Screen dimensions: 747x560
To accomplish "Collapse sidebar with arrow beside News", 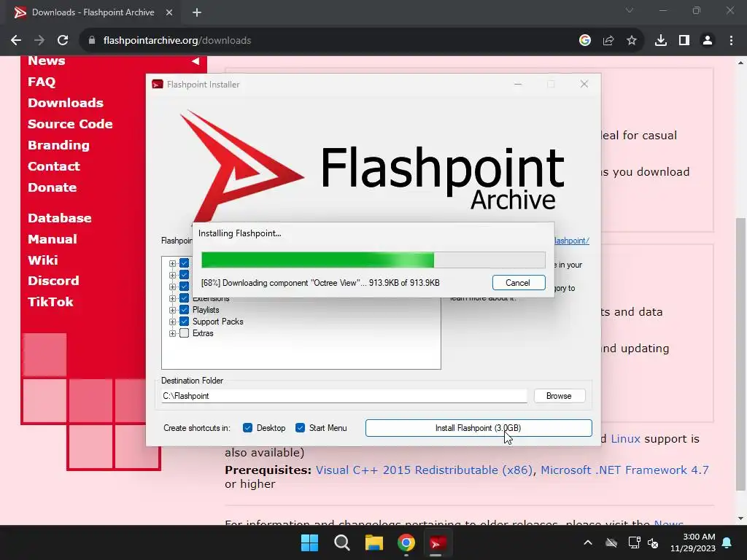I will tap(196, 61).
